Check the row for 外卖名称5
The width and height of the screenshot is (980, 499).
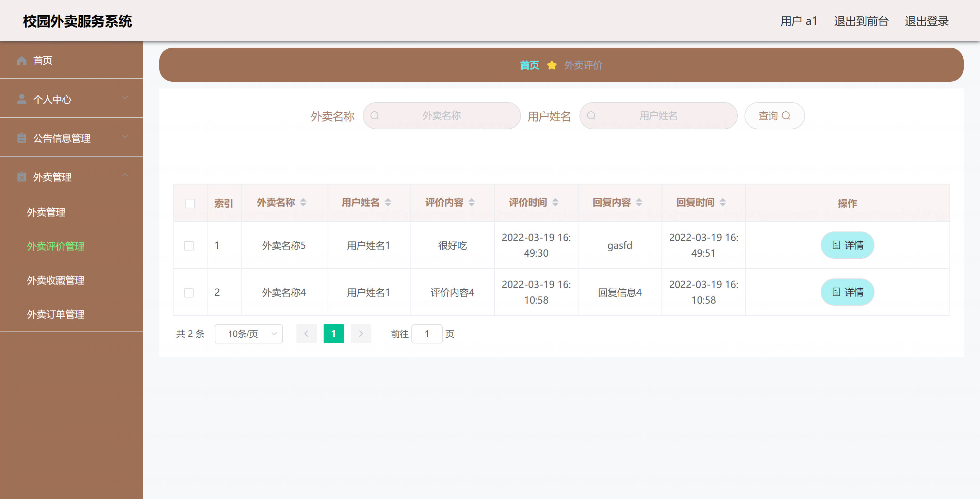tap(189, 245)
